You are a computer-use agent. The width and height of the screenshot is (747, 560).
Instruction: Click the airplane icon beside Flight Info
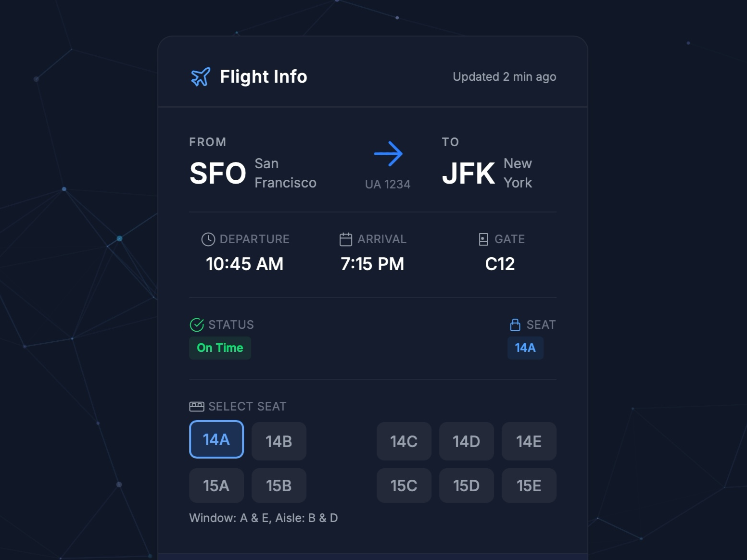[x=201, y=76]
